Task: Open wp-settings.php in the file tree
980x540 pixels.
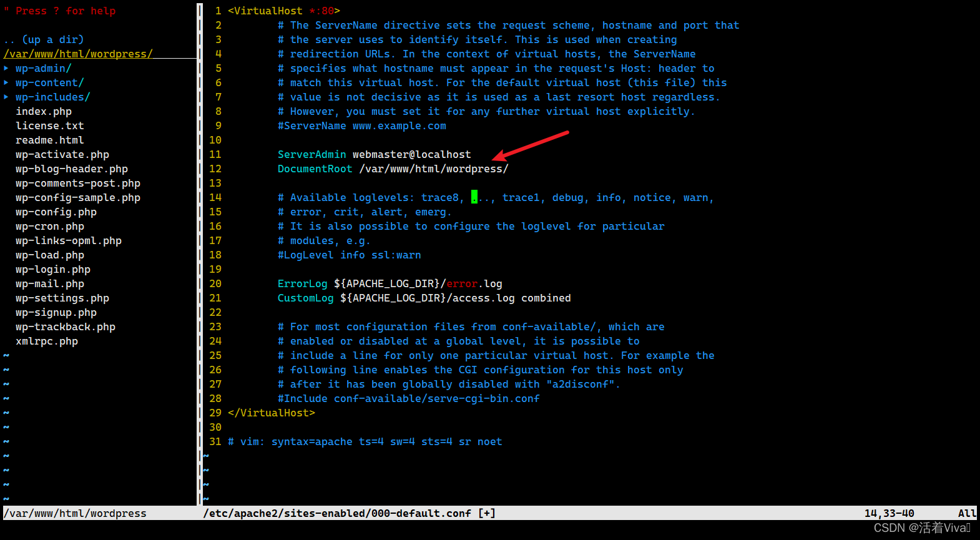Action: [62, 298]
